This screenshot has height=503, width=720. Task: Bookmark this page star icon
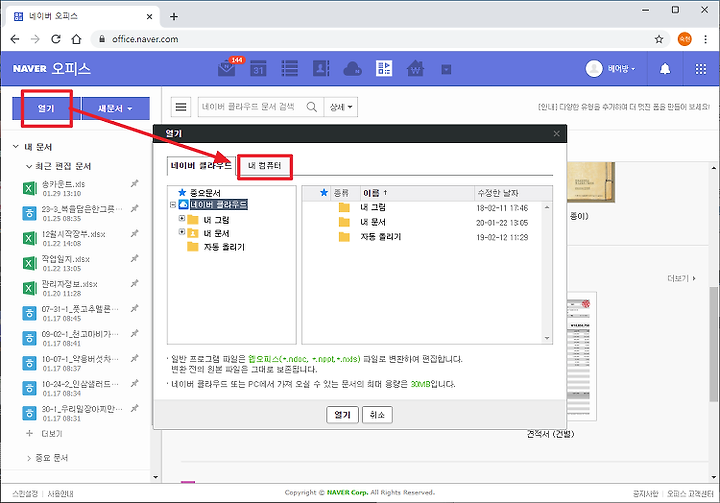[x=659, y=39]
